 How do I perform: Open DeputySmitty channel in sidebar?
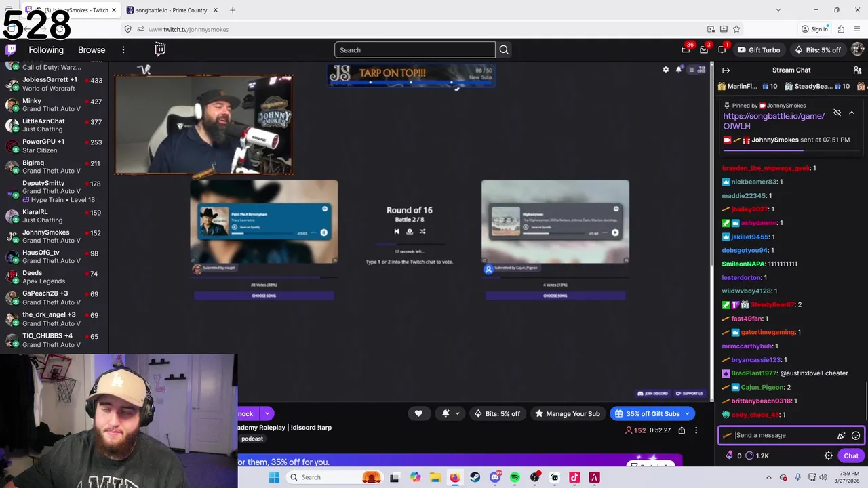click(x=54, y=191)
